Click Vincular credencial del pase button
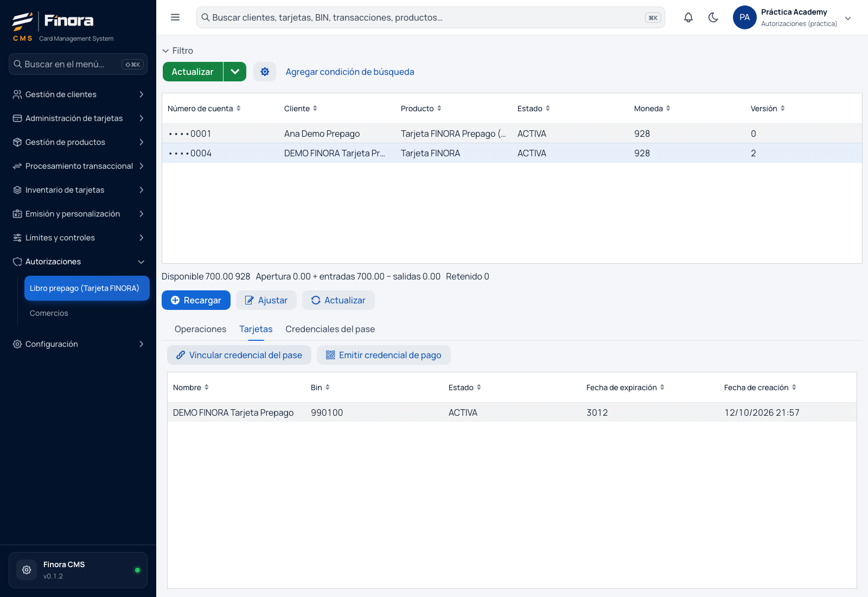 click(x=239, y=355)
